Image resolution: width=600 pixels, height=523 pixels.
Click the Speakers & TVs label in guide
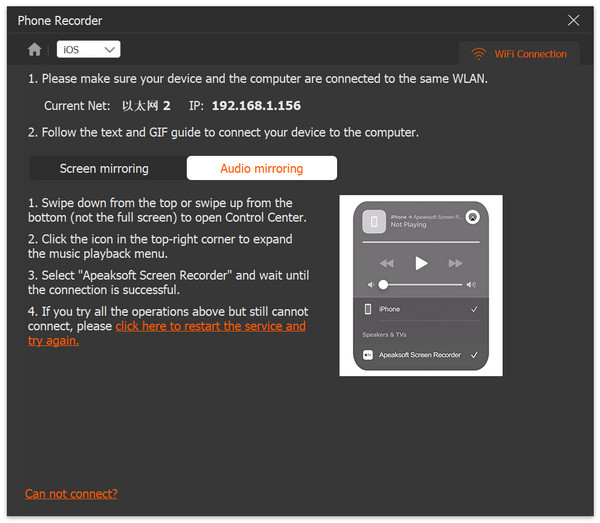pyautogui.click(x=384, y=335)
